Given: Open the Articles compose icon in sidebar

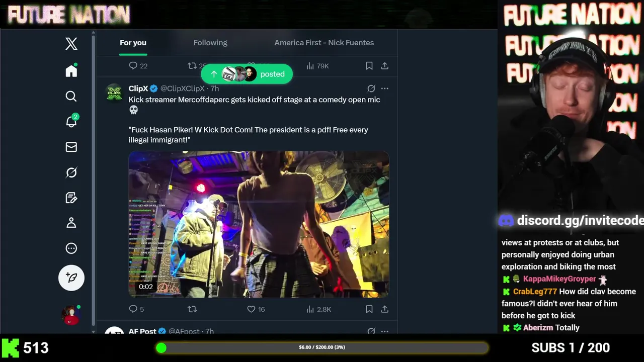Looking at the screenshot, I should pyautogui.click(x=71, y=198).
